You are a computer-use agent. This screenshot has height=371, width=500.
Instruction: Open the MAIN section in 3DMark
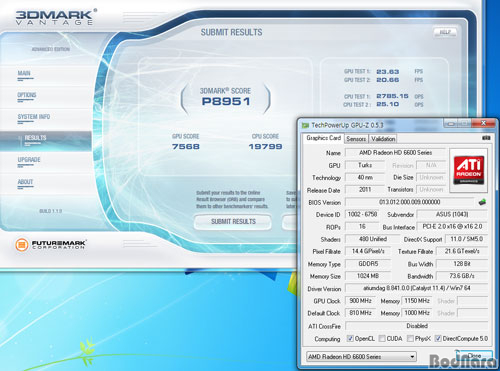pos(24,73)
